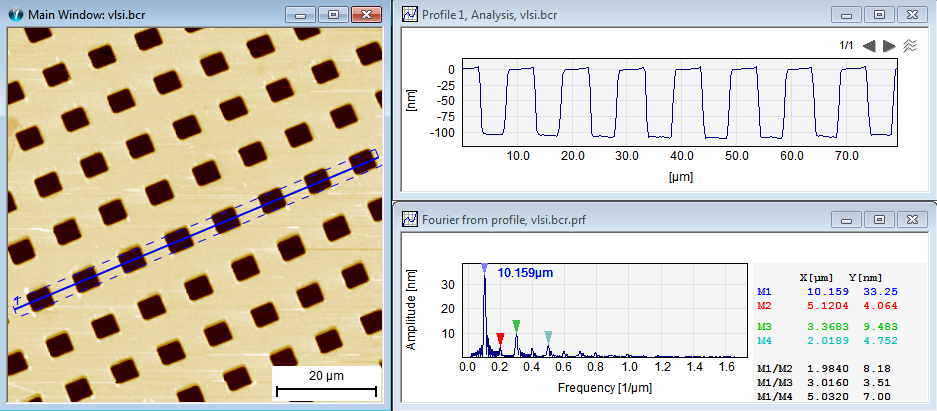937x411 pixels.
Task: Click the 20 µm scale bar
Action: point(326,392)
